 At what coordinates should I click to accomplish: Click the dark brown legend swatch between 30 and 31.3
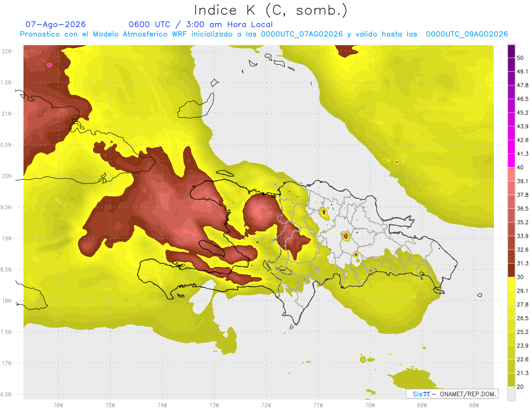pos(511,270)
